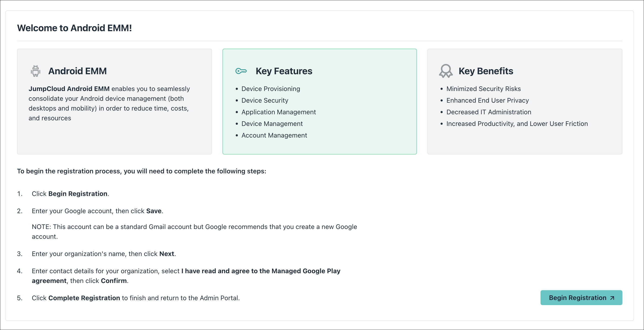Click the Begin Registration button
Image resolution: width=644 pixels, height=330 pixels.
577,298
